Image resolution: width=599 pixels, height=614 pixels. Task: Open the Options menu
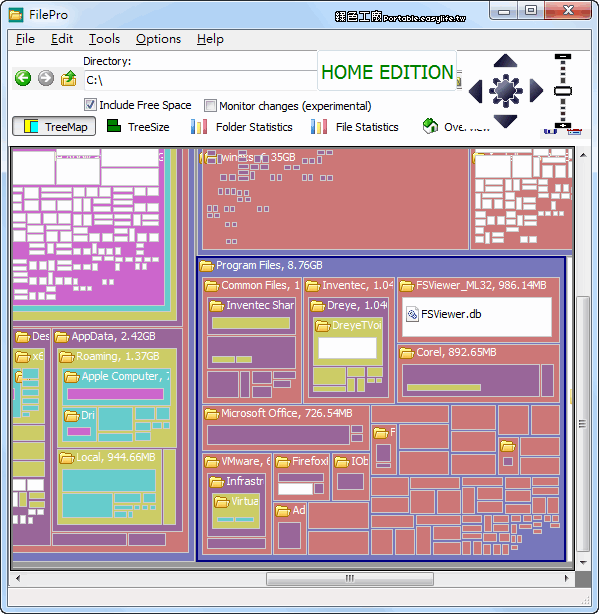coord(158,39)
